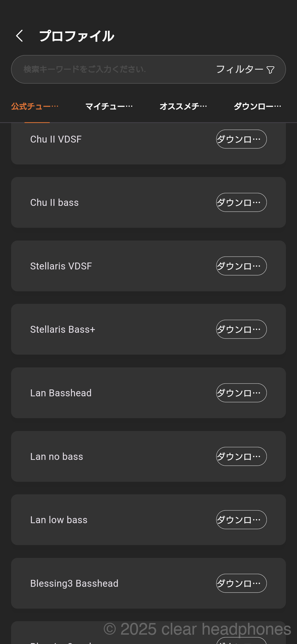This screenshot has height=644, width=297.
Task: Download the Chu II bass profile
Action: pos(241,203)
